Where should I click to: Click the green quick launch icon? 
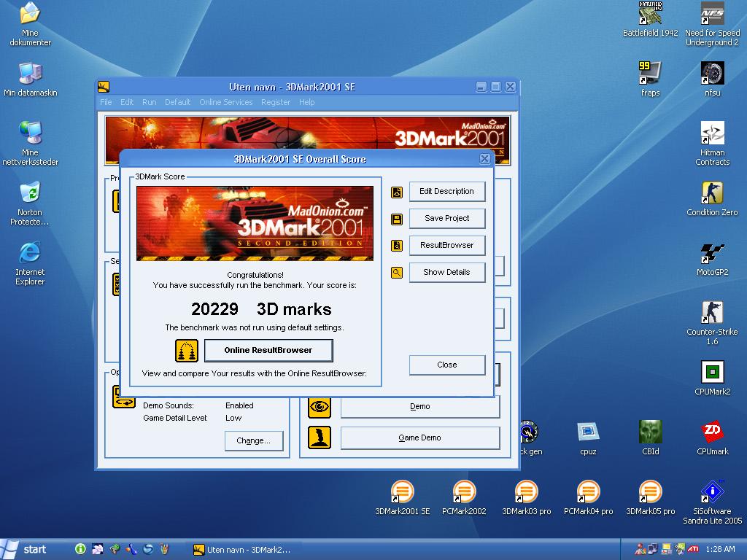80,550
